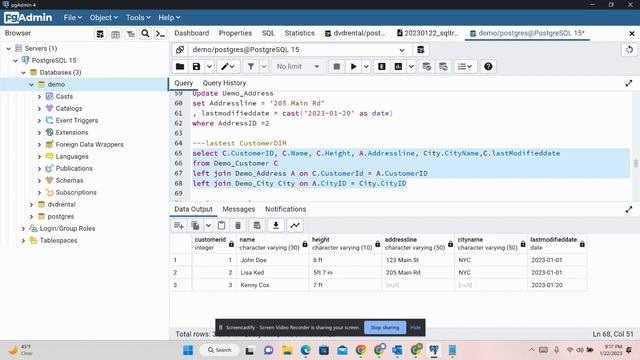Click the Explain Analyze icon
The image size is (640, 360).
[398, 67]
